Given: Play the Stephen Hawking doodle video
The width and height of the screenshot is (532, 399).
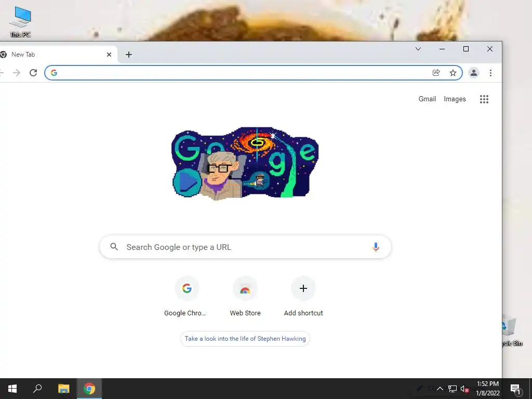Looking at the screenshot, I should tap(187, 182).
